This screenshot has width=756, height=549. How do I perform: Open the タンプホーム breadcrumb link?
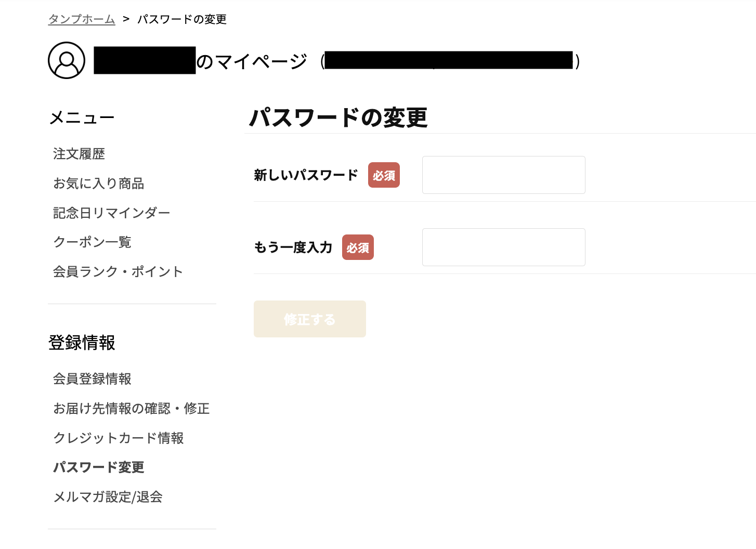tap(81, 19)
